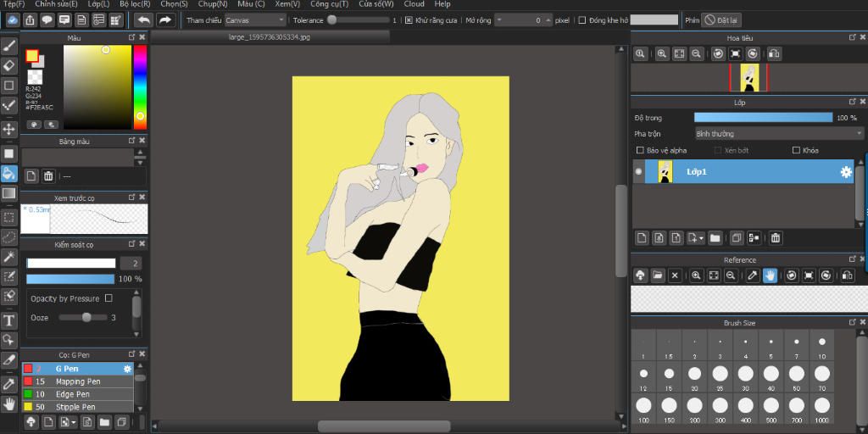Enable Khóa lock checkbox

point(796,150)
